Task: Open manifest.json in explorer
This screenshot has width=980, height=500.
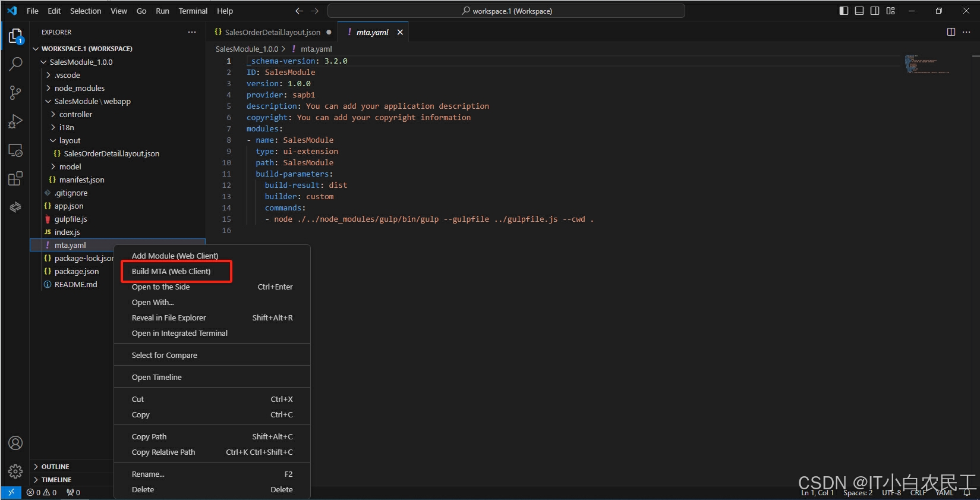Action: (119, 180)
